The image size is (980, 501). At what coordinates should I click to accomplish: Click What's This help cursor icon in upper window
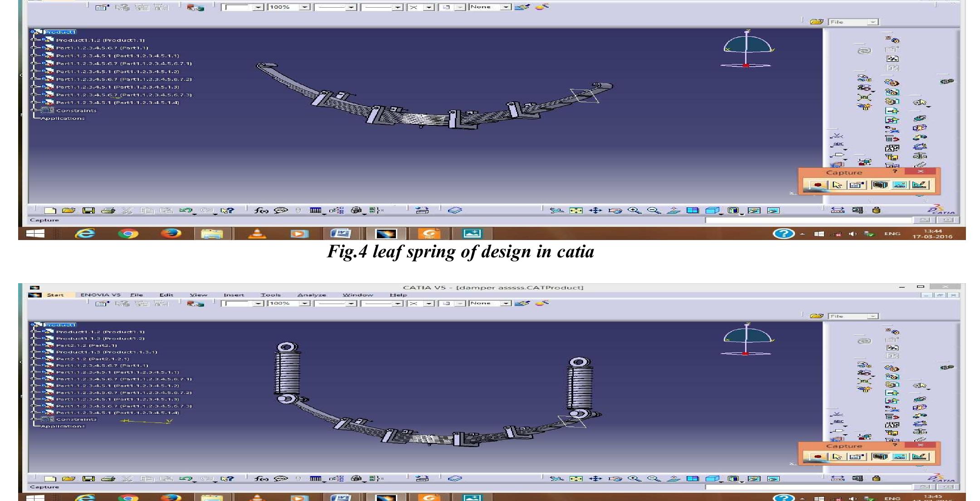click(227, 211)
